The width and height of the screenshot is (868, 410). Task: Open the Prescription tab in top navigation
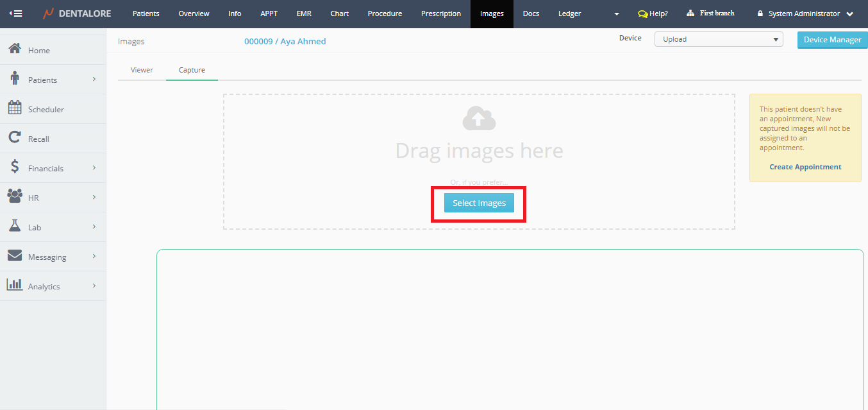[440, 13]
